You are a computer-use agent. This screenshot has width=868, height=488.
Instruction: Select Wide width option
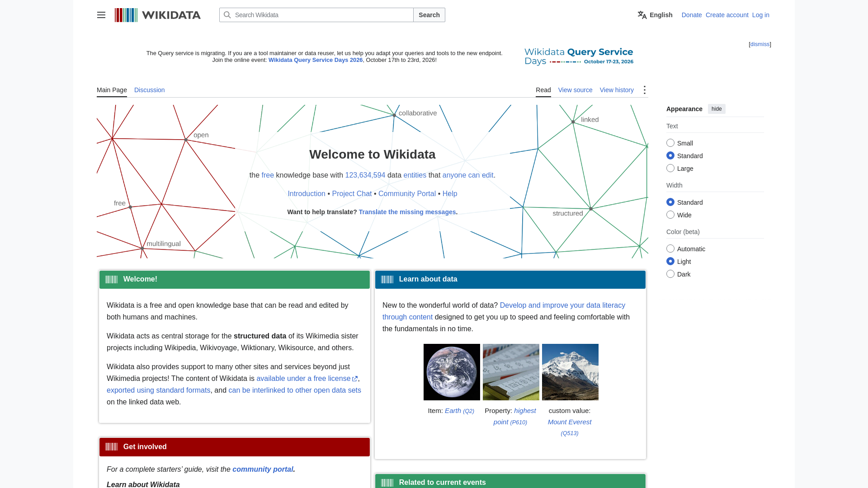tap(670, 215)
